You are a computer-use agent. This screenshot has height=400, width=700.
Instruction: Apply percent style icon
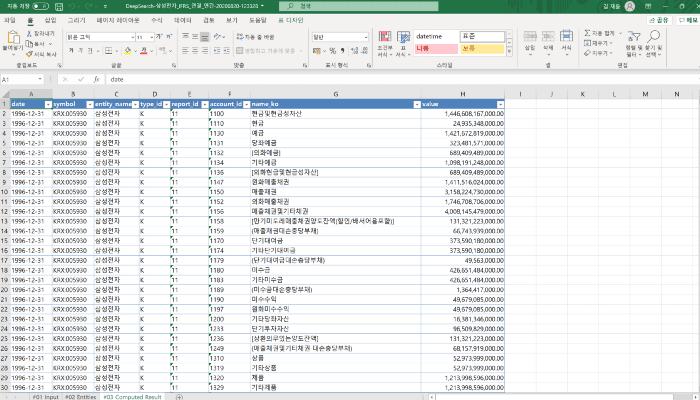[333, 51]
